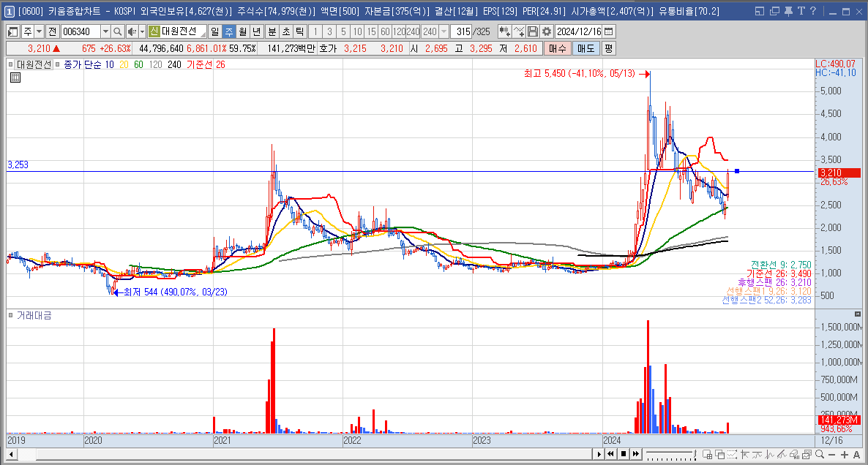This screenshot has height=465, width=868.
Task: Toggle the 대원전선 price chart legend box
Action: point(10,64)
